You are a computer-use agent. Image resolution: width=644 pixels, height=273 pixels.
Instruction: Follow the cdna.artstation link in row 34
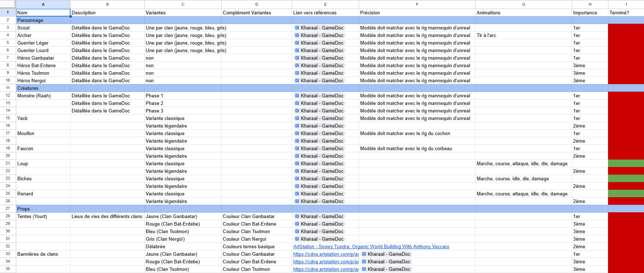pyautogui.click(x=326, y=262)
